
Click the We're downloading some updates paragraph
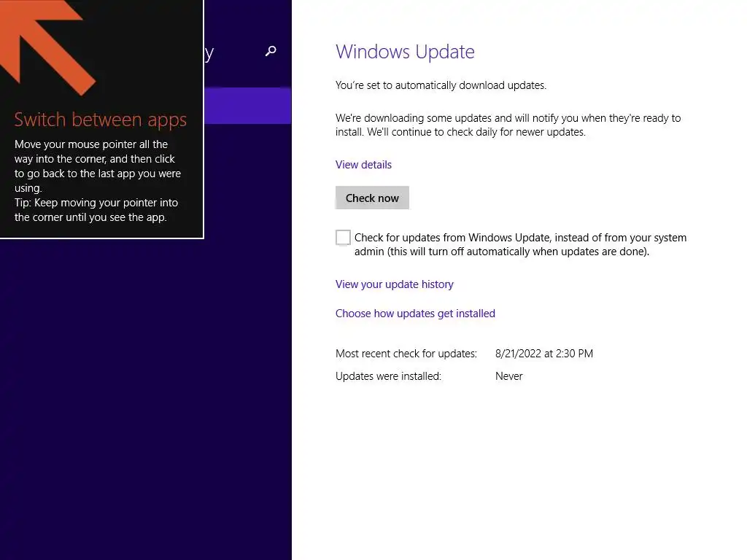[508, 125]
